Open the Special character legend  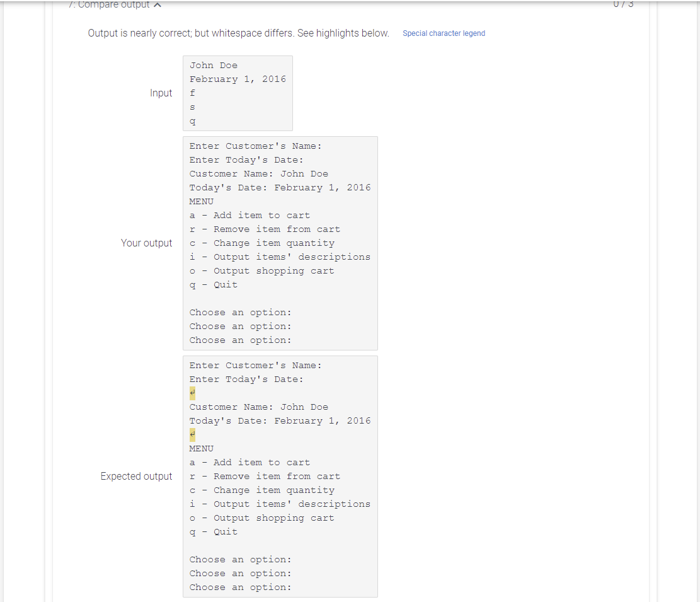click(x=444, y=33)
